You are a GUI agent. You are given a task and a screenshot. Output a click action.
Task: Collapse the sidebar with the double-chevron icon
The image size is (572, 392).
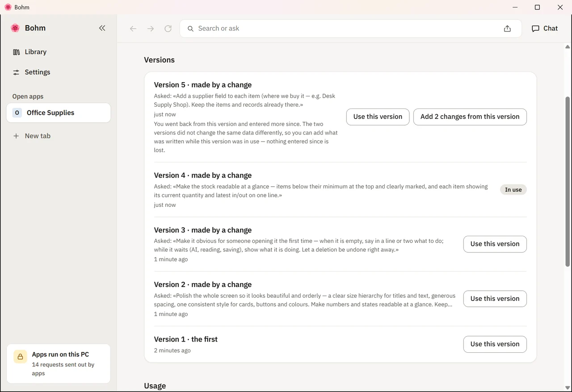102,28
